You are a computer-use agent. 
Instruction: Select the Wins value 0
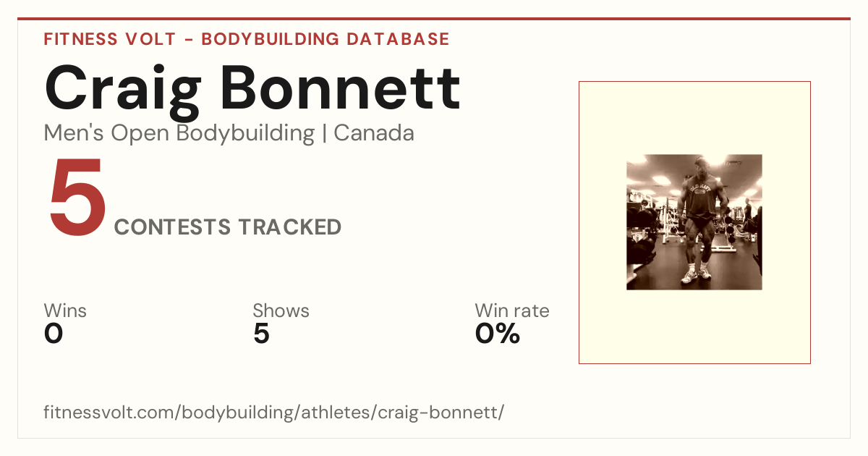click(54, 334)
